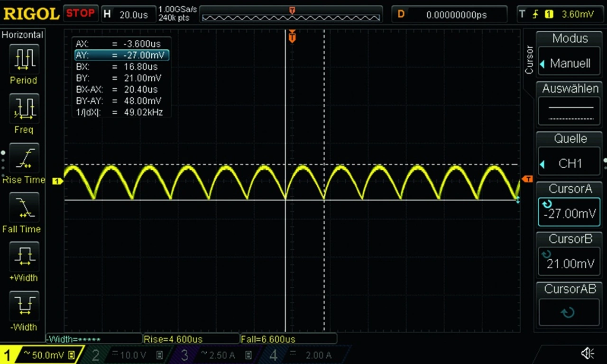Viewport: 607px width, 364px height.
Task: Select the Freq measurement icon
Action: point(24,109)
